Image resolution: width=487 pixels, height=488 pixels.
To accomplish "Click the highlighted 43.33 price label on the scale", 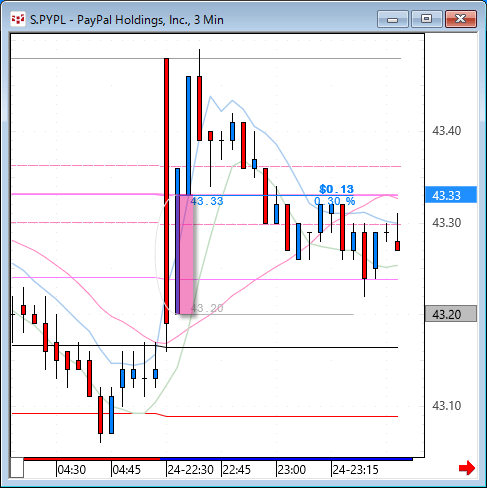I will [451, 195].
